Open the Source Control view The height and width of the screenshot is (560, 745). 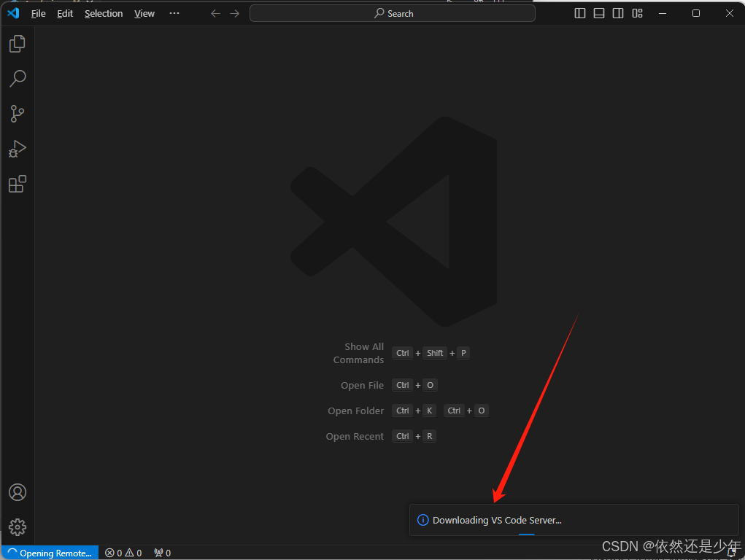[x=17, y=114]
